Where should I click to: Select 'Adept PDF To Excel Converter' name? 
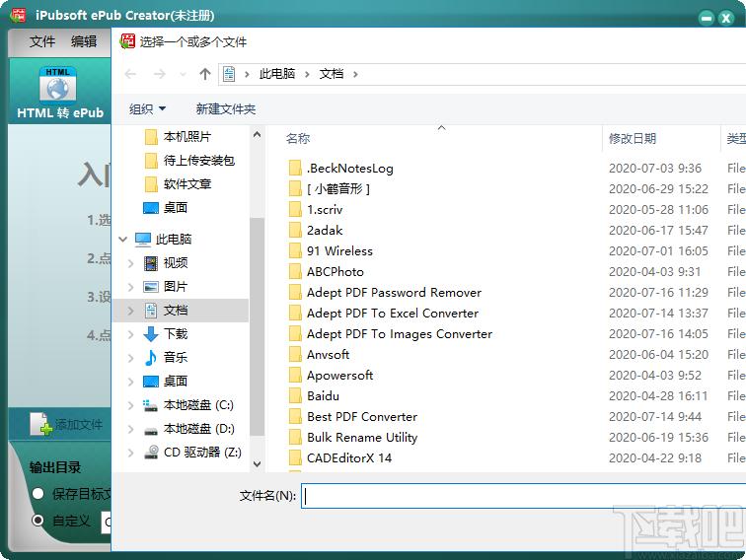pos(393,314)
